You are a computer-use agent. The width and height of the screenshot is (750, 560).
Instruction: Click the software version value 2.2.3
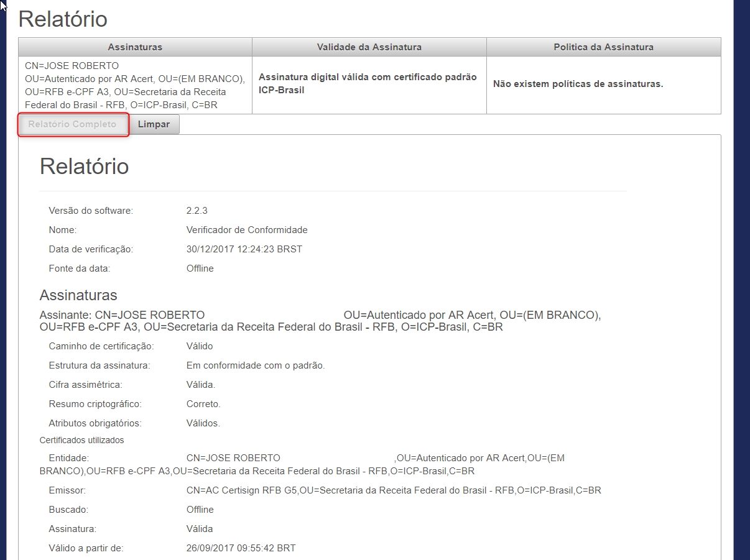click(x=197, y=211)
